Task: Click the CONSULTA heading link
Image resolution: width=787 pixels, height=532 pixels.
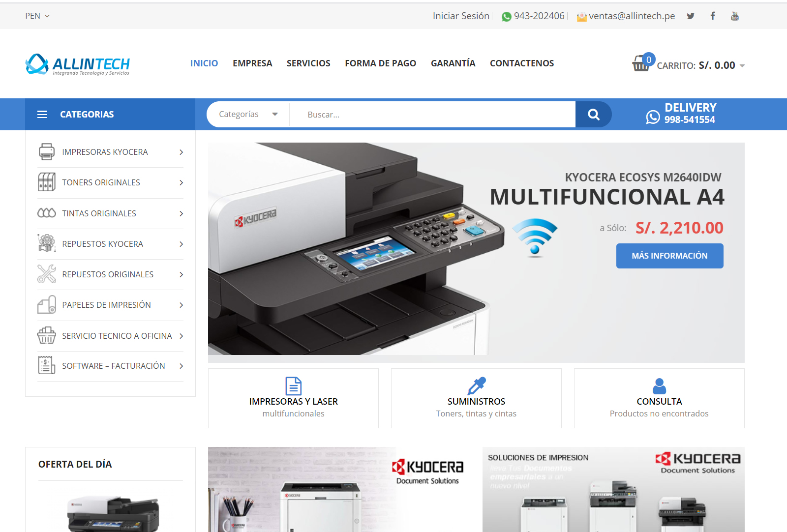Action: [x=659, y=402]
